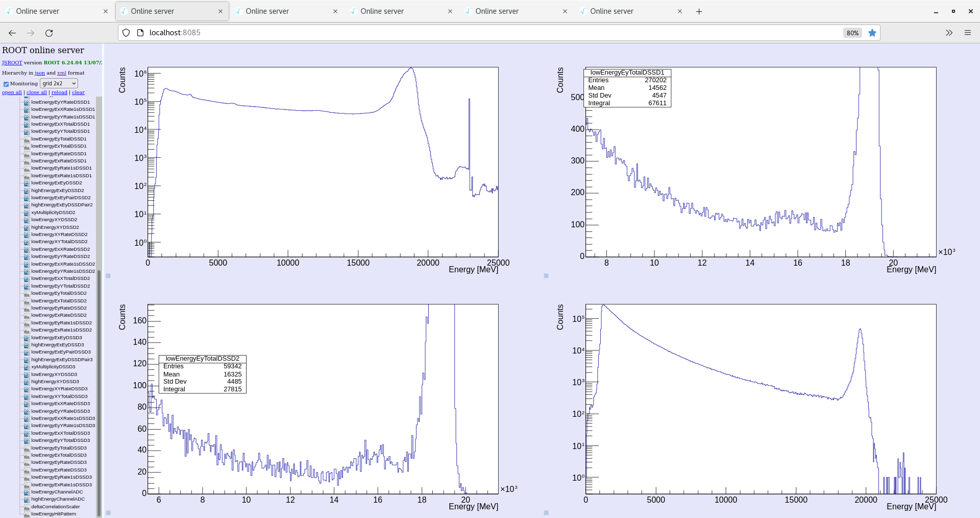The image size is (980, 518).
Task: Click the histogram icon beside lowEnergyExTotalDSSD1
Action: point(27,146)
